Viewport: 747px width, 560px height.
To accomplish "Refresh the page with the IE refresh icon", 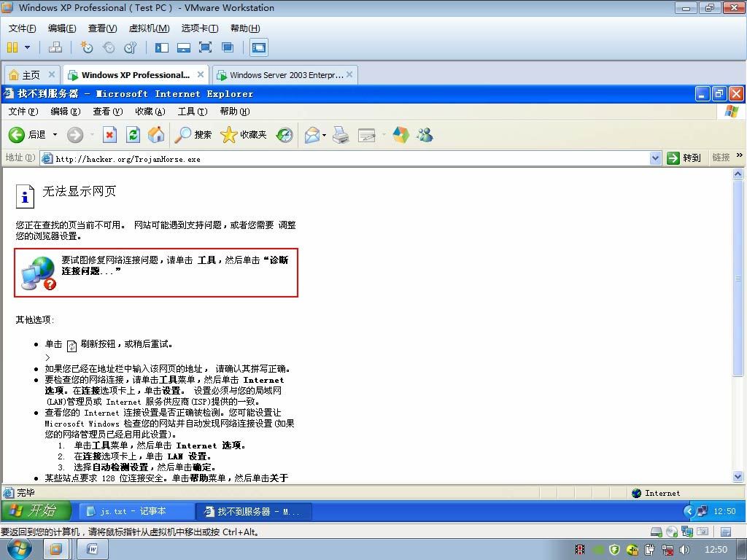I will click(x=133, y=135).
